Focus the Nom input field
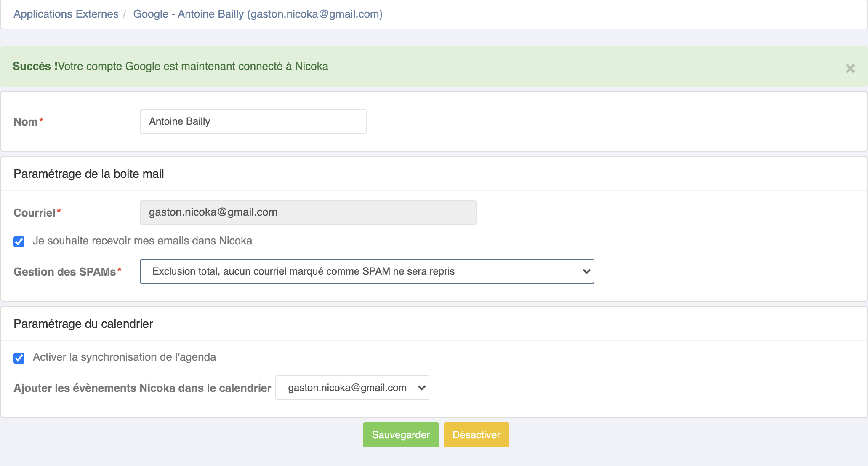 tap(253, 121)
